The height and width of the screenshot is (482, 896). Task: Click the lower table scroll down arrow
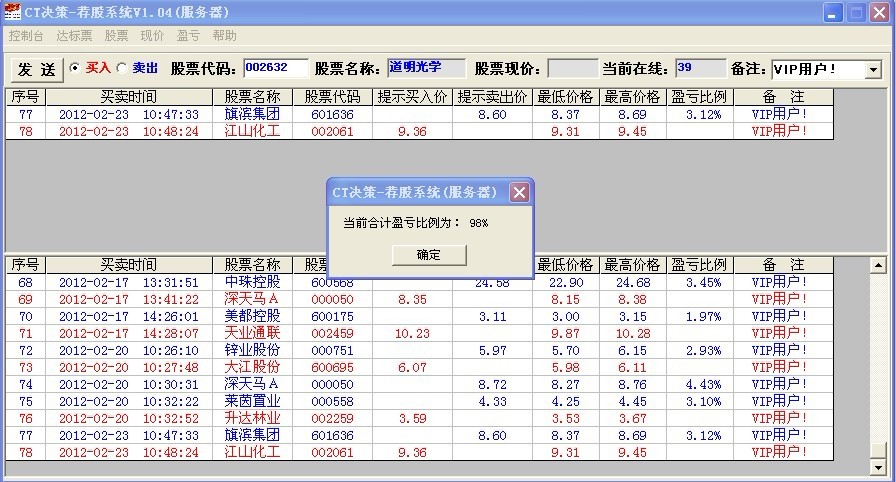[x=878, y=468]
